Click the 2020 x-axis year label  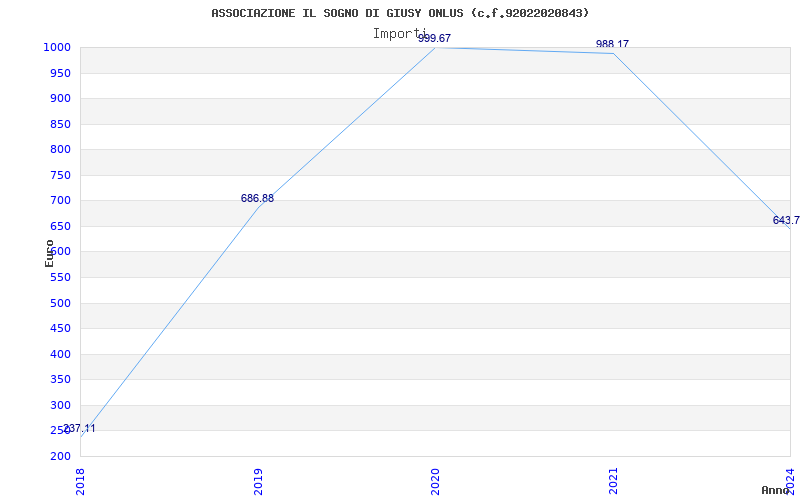coord(435,481)
